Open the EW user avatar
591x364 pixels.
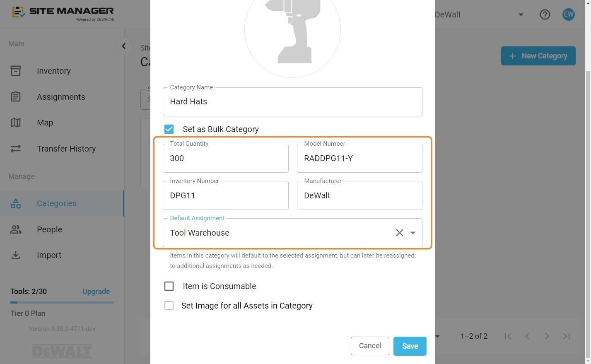point(569,14)
